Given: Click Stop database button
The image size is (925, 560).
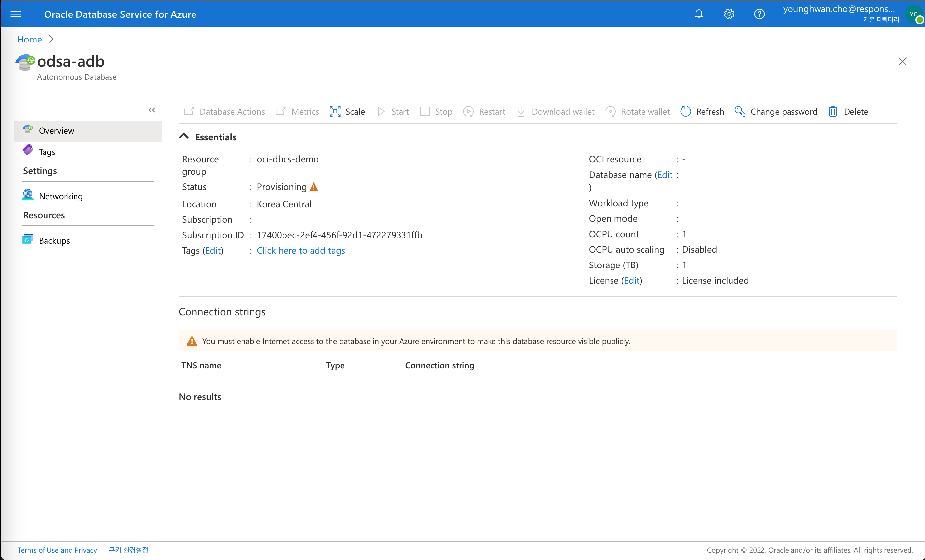Looking at the screenshot, I should 436,111.
